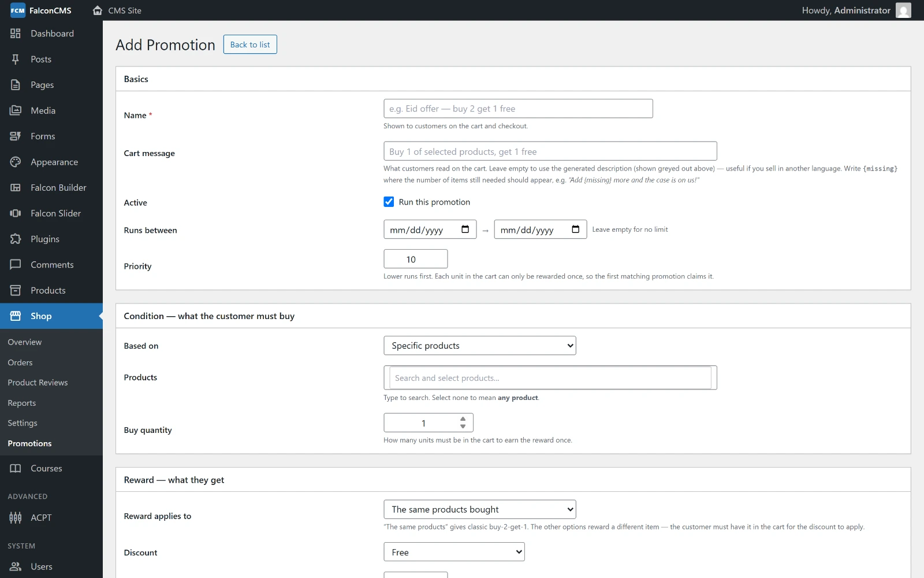Click the Posts pin icon
The image size is (924, 578).
pos(16,59)
